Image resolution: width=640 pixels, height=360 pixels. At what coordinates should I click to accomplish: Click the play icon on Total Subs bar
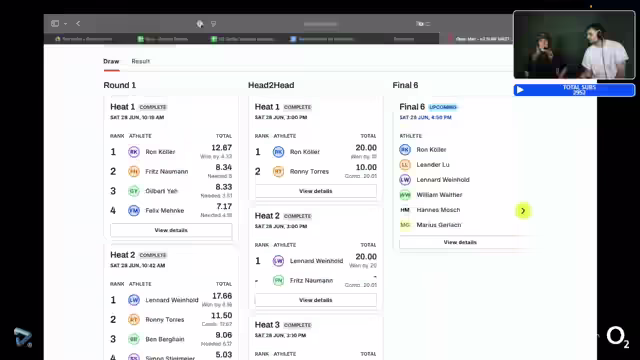click(x=520, y=90)
